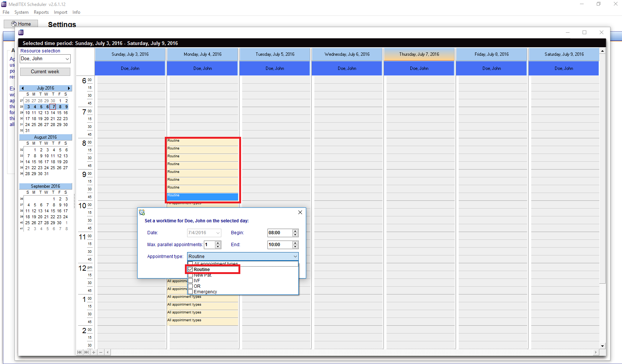Click horizontal scrollbar track below schedule
622x364 pixels.
point(352,352)
